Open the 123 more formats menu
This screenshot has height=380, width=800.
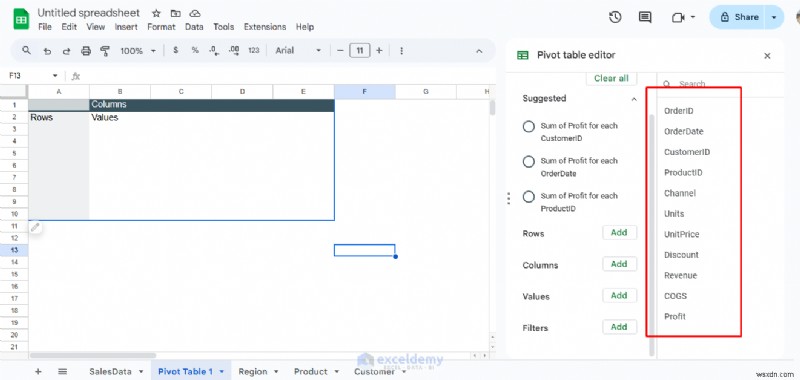tap(254, 50)
